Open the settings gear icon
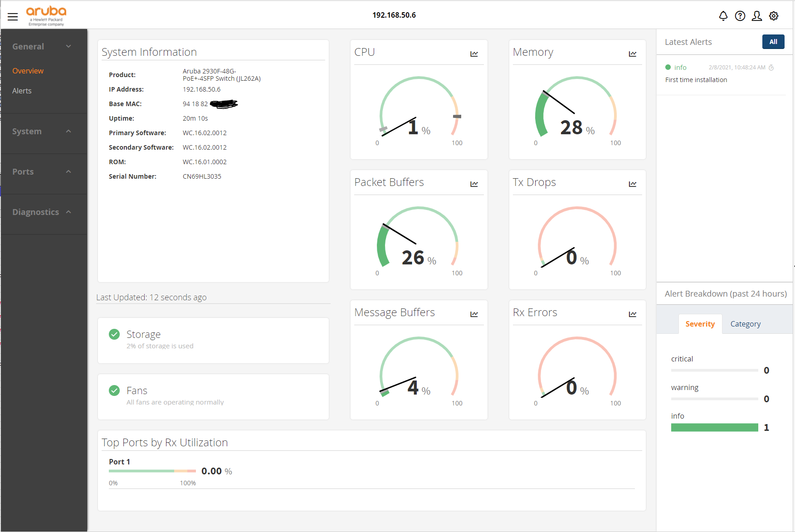Screen dimensions: 795x532 (774, 16)
